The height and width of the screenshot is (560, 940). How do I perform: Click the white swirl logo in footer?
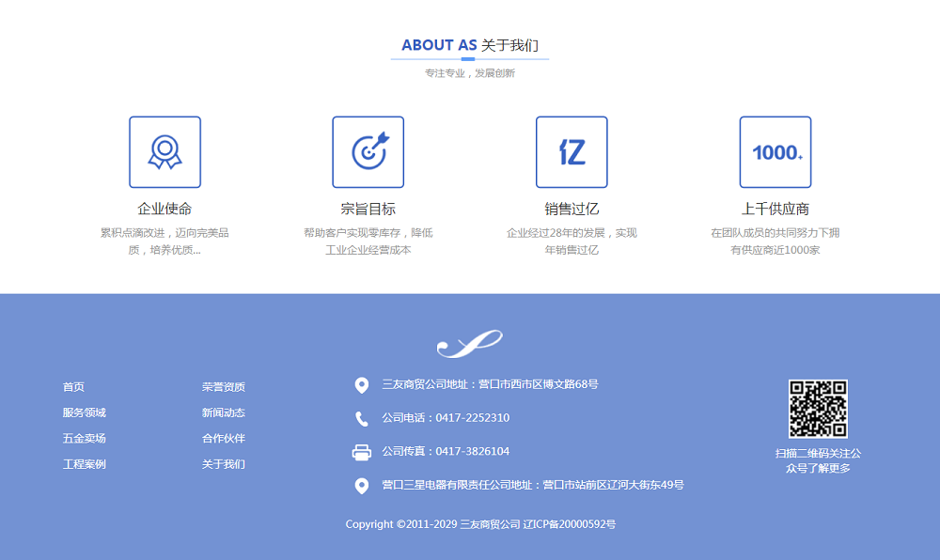click(x=470, y=345)
